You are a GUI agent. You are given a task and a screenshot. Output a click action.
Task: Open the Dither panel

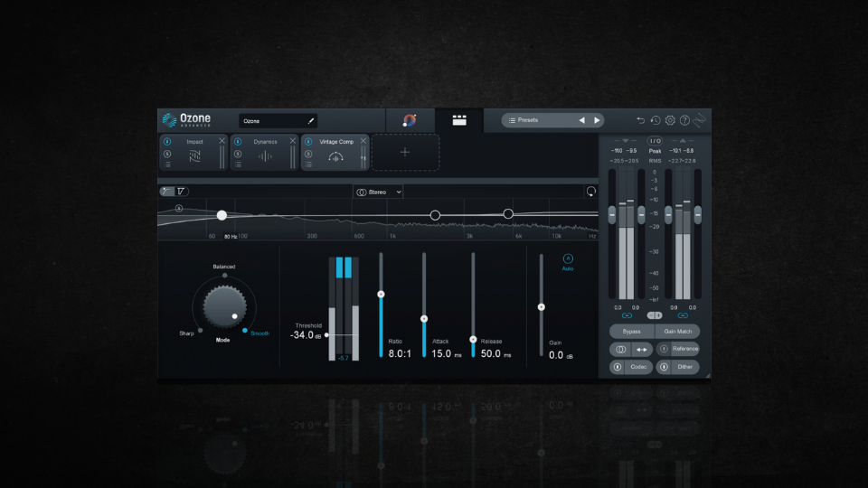click(x=684, y=367)
